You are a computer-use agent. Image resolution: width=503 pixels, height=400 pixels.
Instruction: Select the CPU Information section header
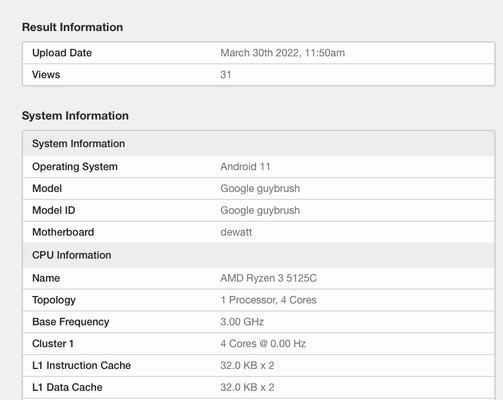pos(72,255)
